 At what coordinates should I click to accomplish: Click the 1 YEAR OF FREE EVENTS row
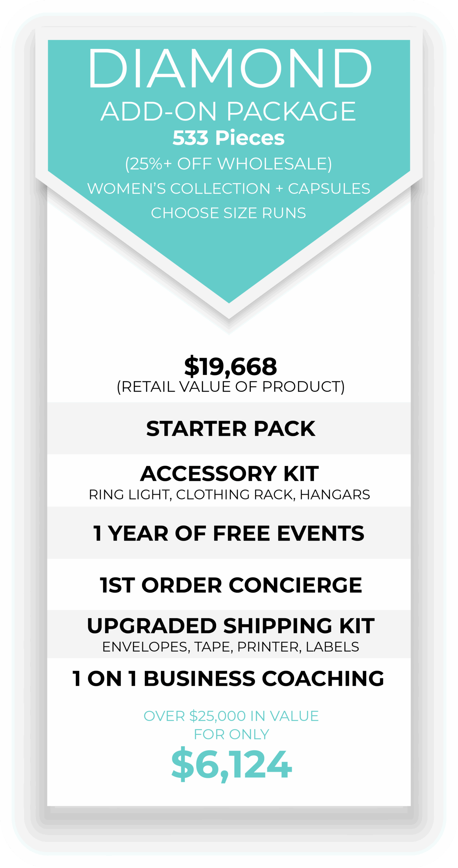229,533
